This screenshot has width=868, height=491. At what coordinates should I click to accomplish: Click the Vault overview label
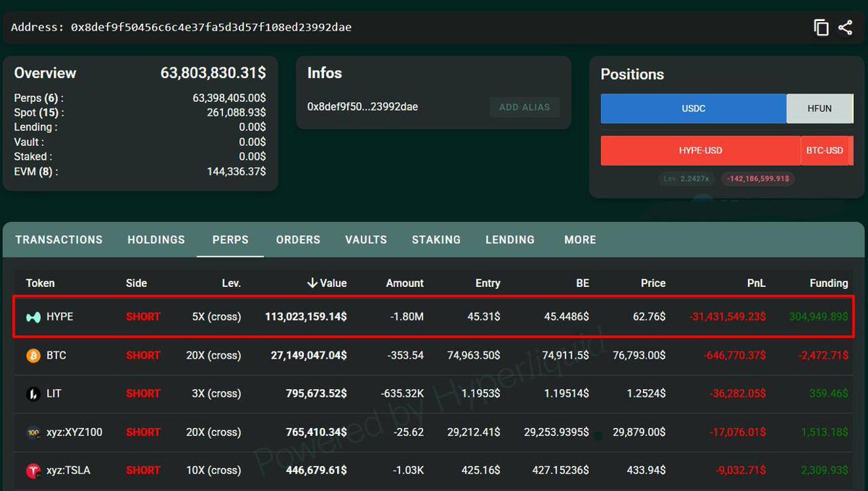pyautogui.click(x=29, y=142)
